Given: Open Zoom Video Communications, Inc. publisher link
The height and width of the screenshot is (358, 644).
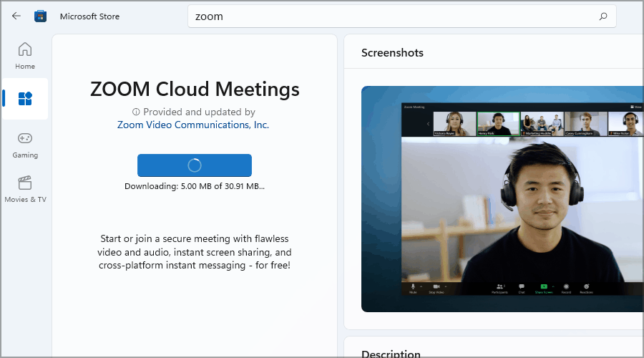Looking at the screenshot, I should tap(193, 125).
